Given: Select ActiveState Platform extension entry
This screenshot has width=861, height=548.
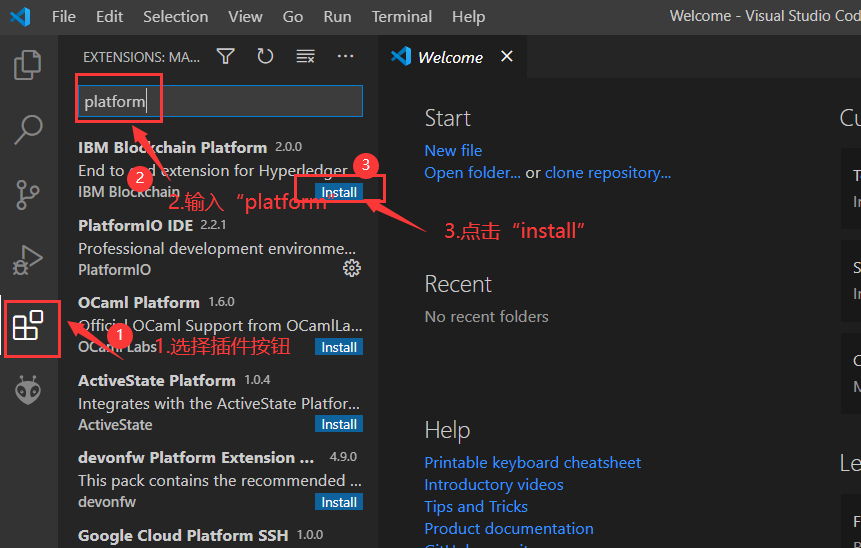Looking at the screenshot, I should point(219,402).
